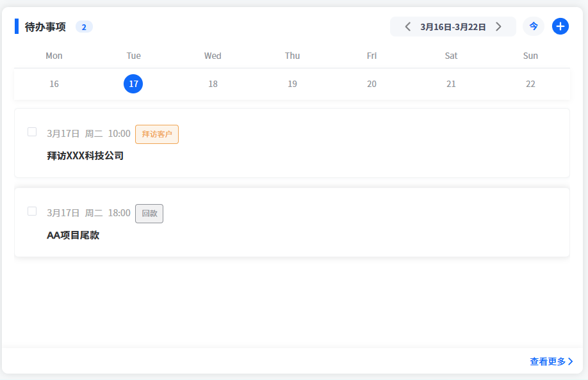Click the gray 回款 tag
This screenshot has width=588, height=380.
(149, 214)
